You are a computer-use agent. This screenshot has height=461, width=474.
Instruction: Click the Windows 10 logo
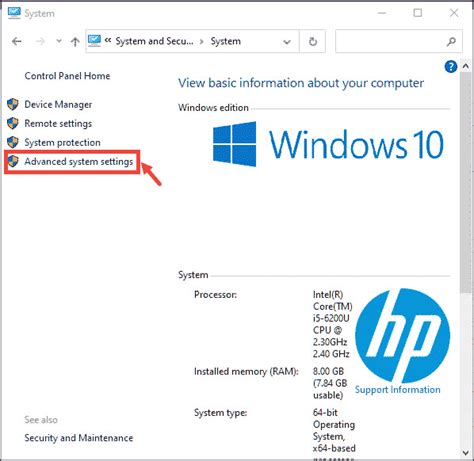tap(328, 144)
